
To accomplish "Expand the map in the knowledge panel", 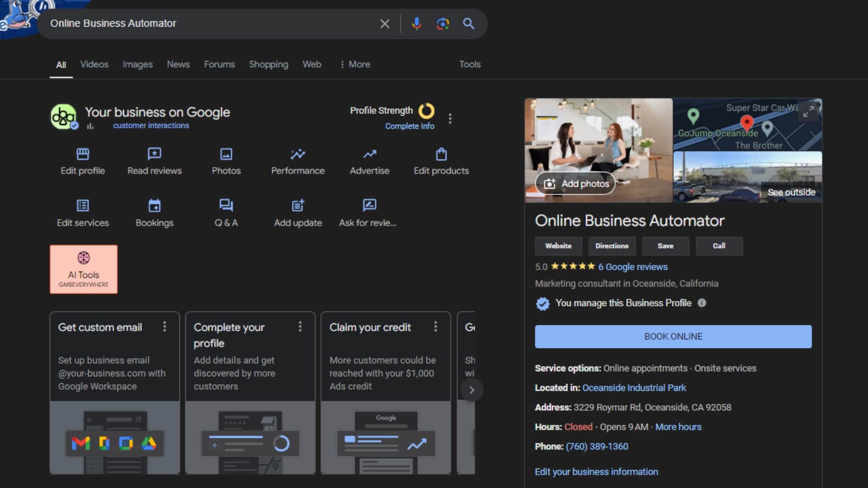I will pyautogui.click(x=809, y=111).
